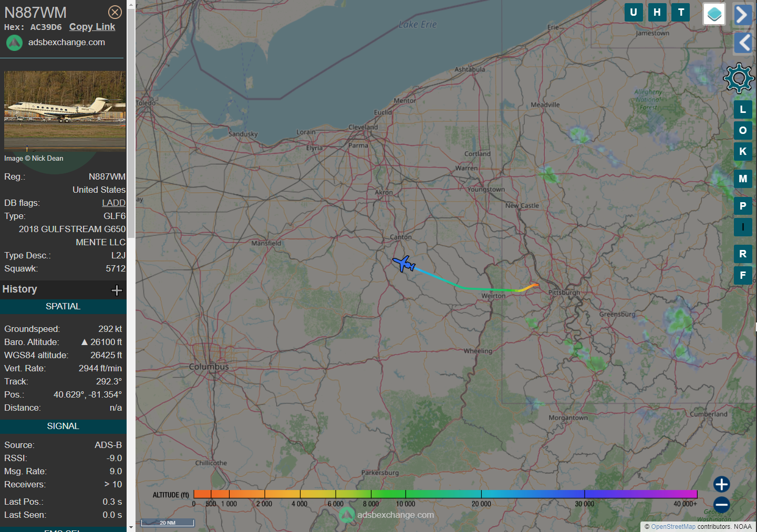Click the Image © Nick Dean credit
757x532 pixels.
tap(34, 158)
